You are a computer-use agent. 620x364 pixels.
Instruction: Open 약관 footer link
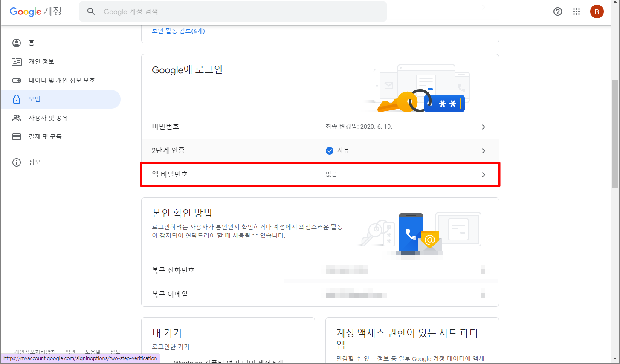pos(70,352)
